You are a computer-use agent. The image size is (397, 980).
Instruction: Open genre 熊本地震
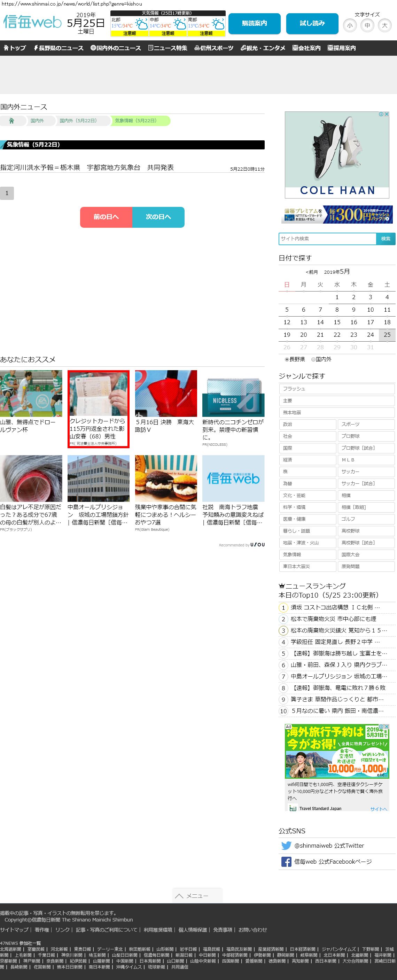point(336,412)
